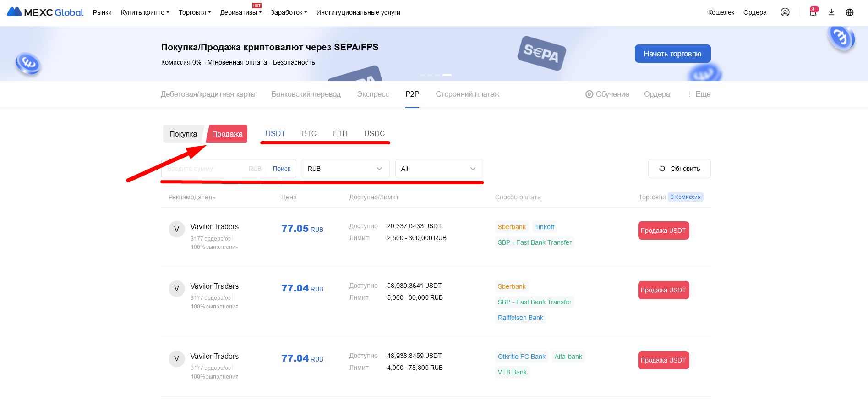Viewport: 868px width, 401px height.
Task: Click VavilonTraders avatar in the 77.05 row
Action: (176, 229)
